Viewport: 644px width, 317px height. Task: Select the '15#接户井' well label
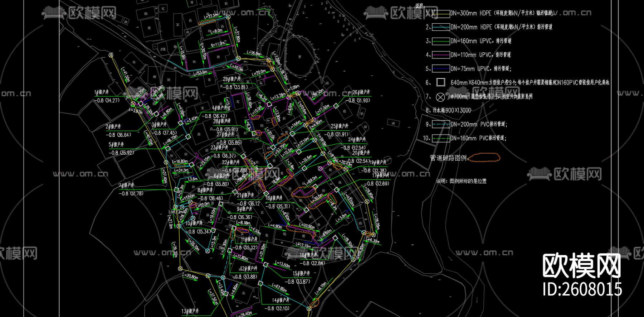[302, 273]
